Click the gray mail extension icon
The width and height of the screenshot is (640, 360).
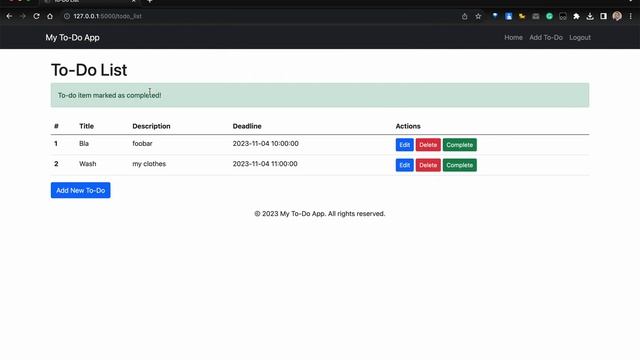tap(536, 16)
